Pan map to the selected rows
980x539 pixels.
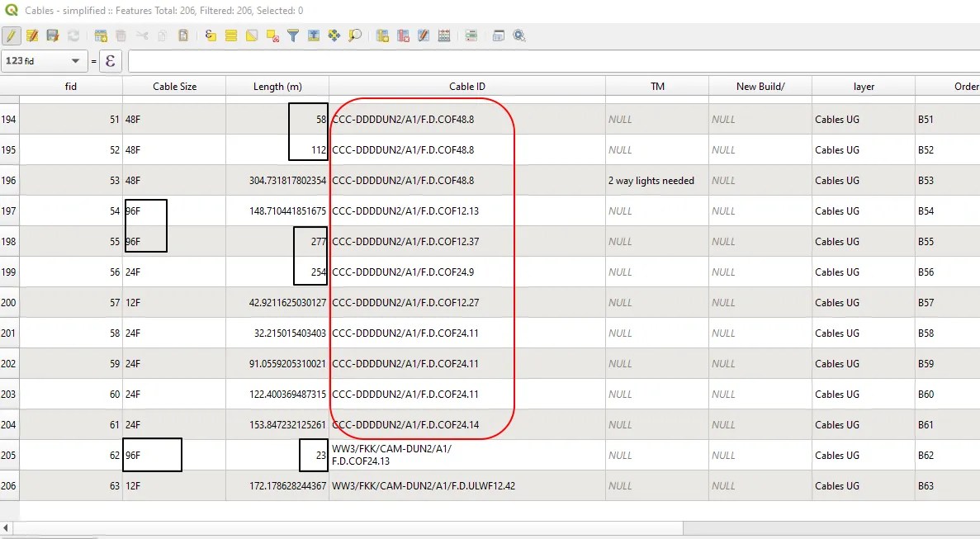point(334,35)
